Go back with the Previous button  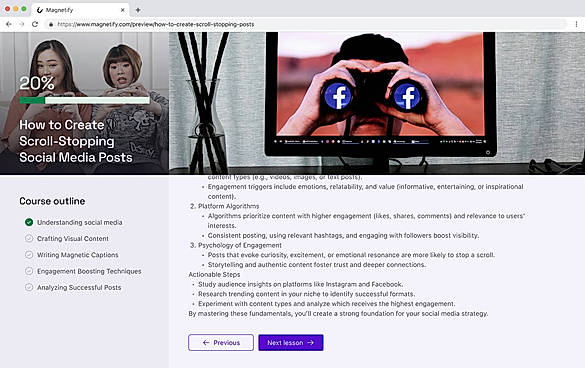(x=221, y=342)
